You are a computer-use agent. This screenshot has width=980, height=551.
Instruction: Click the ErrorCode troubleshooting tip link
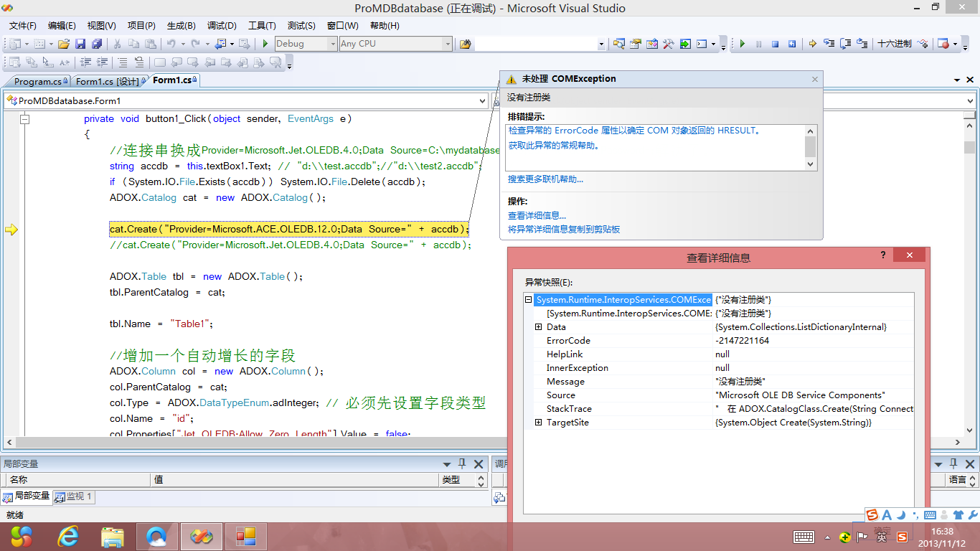click(635, 131)
